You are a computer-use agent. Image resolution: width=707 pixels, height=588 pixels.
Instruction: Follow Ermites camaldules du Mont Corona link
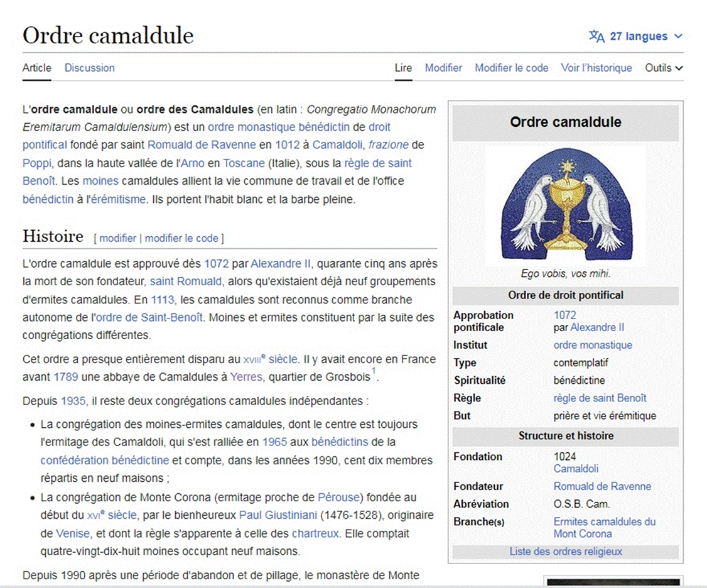pyautogui.click(x=605, y=528)
